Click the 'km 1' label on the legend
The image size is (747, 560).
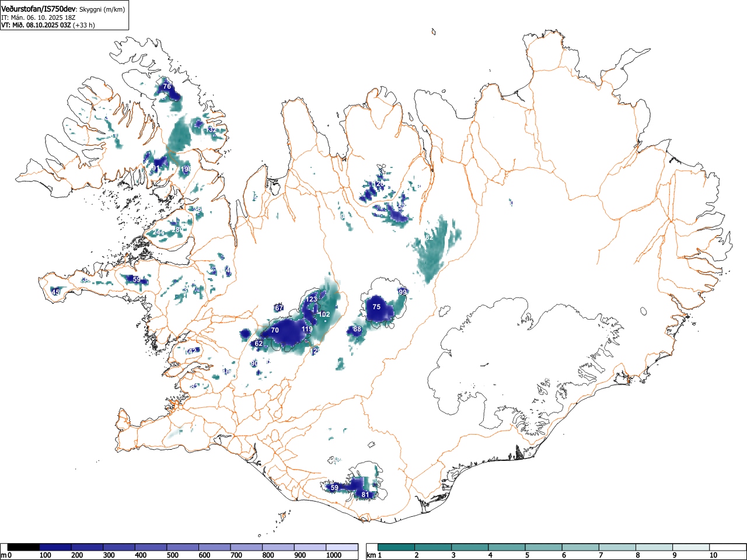[373, 555]
